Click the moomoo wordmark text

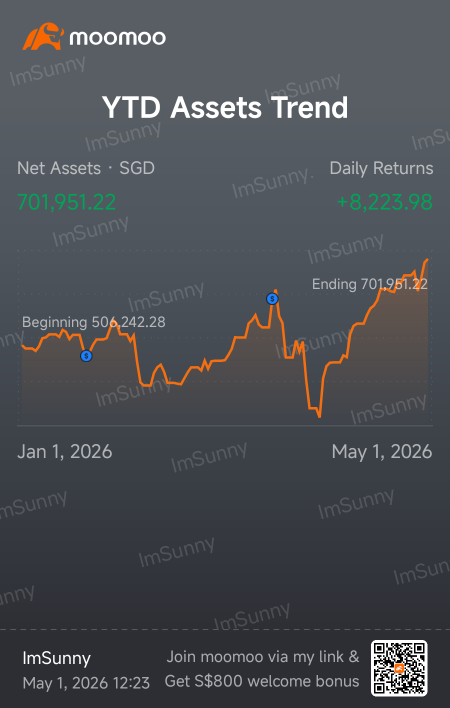click(x=117, y=37)
